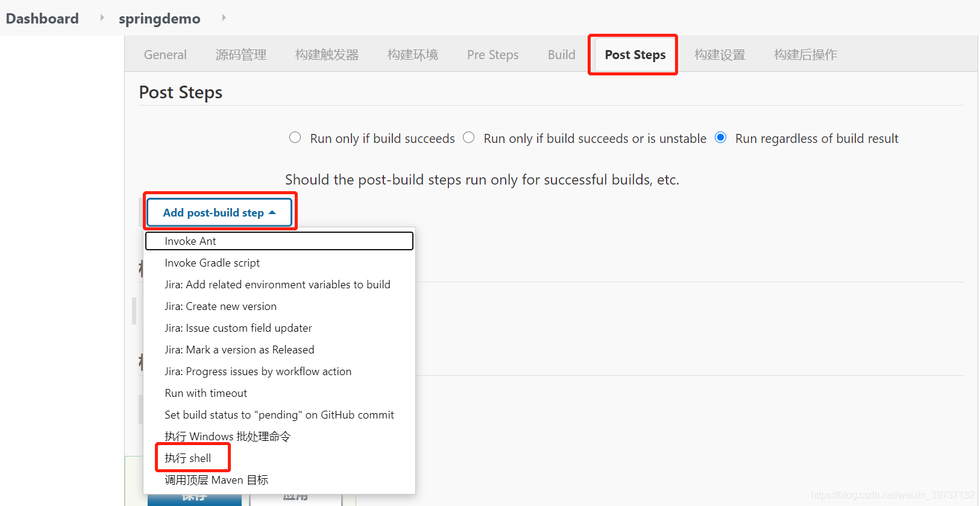Image resolution: width=980 pixels, height=506 pixels.
Task: Choose 执行 shell step
Action: (x=279, y=458)
